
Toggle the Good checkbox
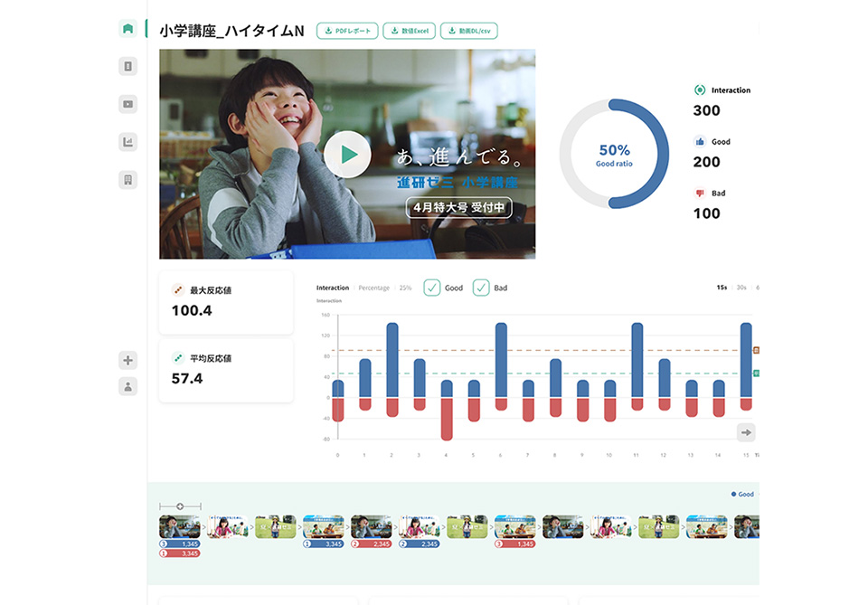tap(432, 288)
